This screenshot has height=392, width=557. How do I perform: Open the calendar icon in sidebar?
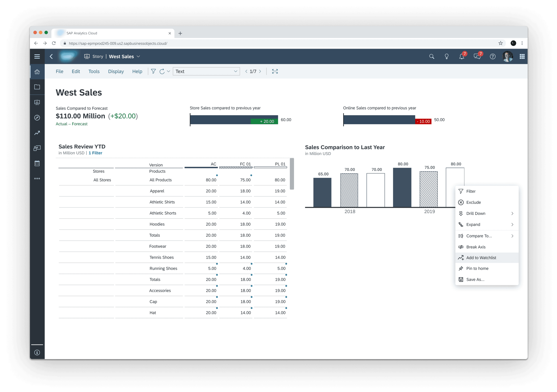click(x=37, y=163)
